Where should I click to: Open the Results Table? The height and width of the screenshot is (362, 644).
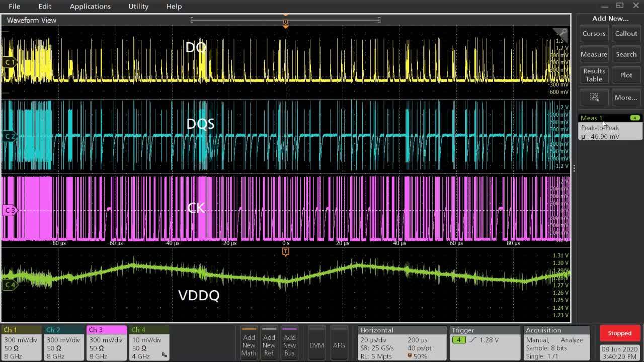point(594,75)
